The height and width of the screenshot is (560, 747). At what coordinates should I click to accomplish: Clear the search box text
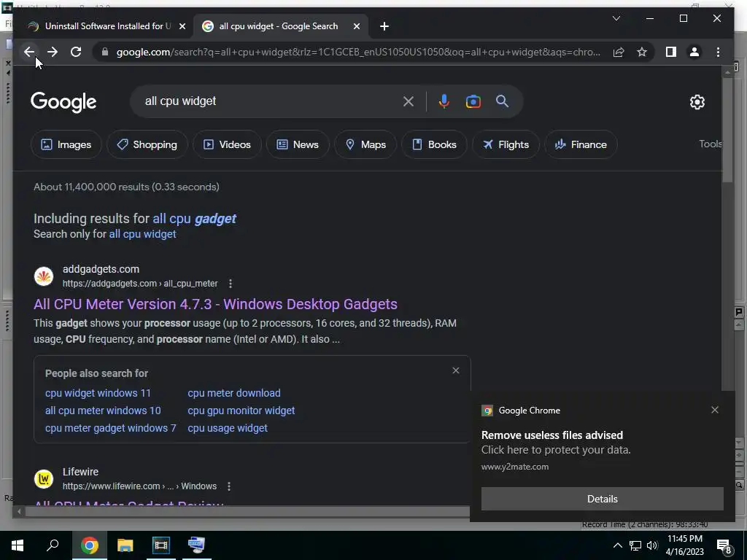[x=409, y=101]
